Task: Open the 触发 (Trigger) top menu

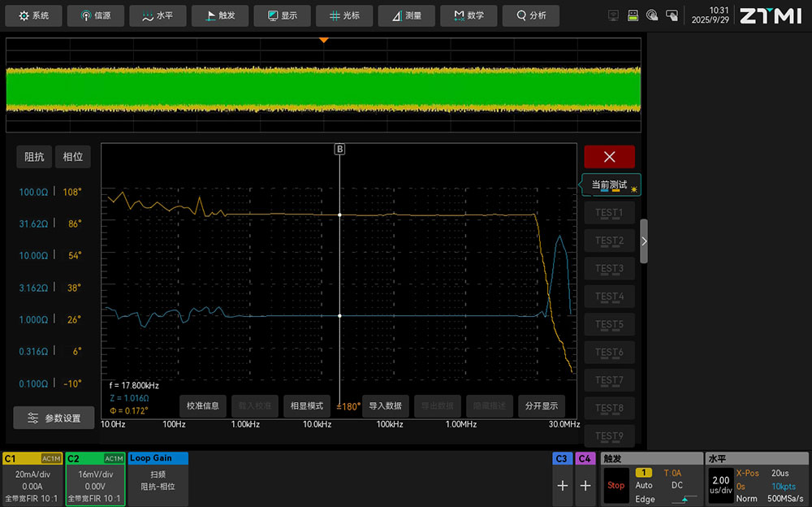Action: pos(220,15)
